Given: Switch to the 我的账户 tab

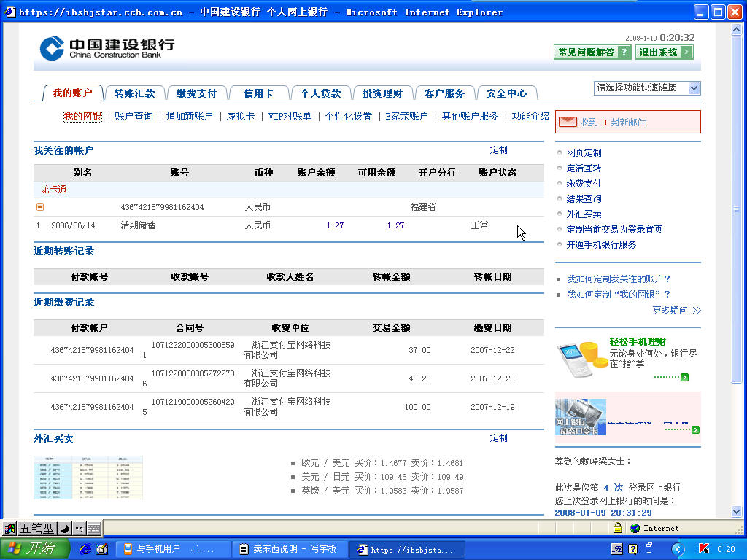Looking at the screenshot, I should pyautogui.click(x=72, y=93).
